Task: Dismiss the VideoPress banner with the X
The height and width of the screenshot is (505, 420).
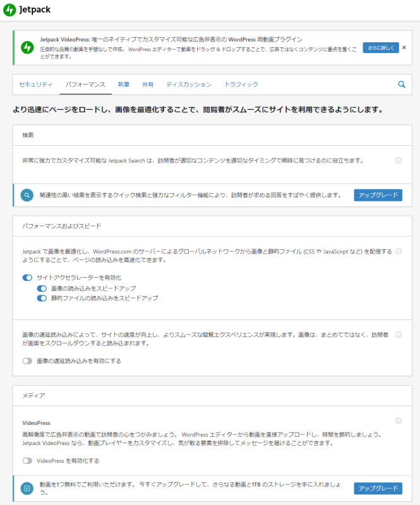Action: (404, 48)
